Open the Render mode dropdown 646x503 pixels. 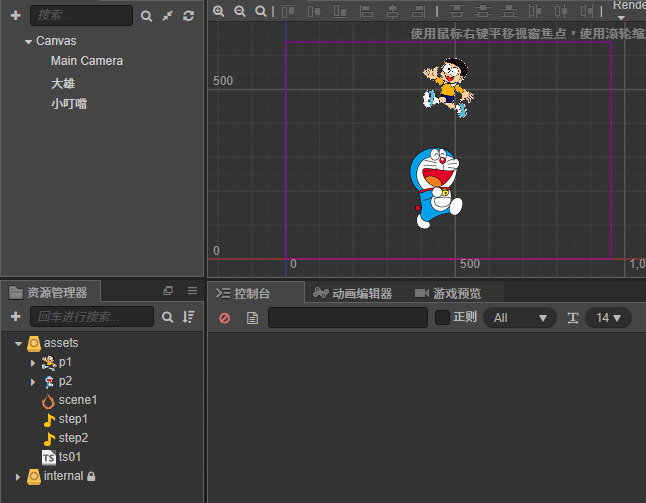pos(629,10)
